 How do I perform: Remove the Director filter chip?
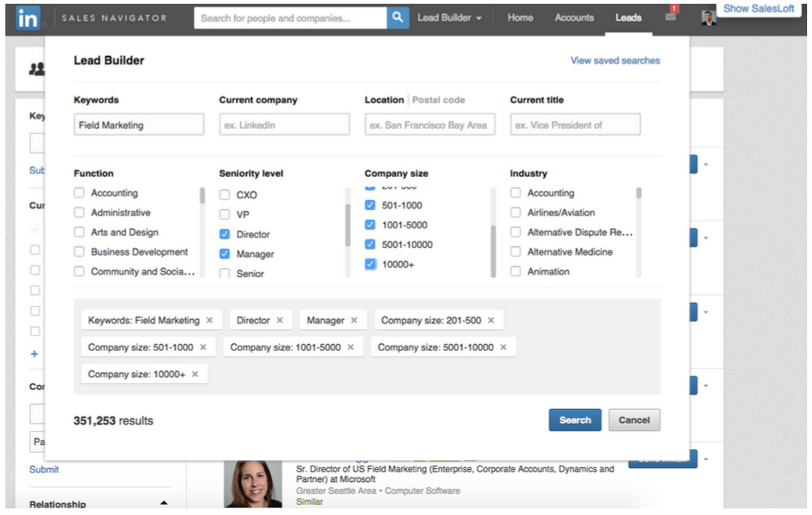(x=280, y=320)
